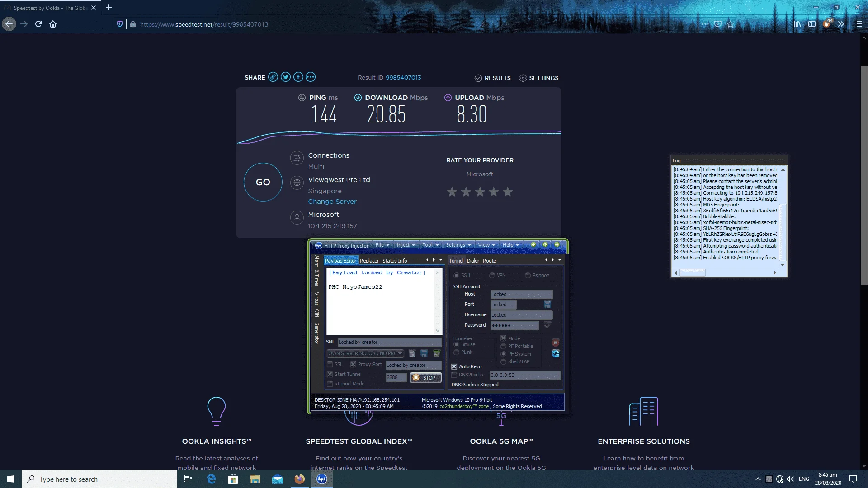Click the green down arrow in Injector titlebar
The height and width of the screenshot is (488, 868).
click(533, 244)
